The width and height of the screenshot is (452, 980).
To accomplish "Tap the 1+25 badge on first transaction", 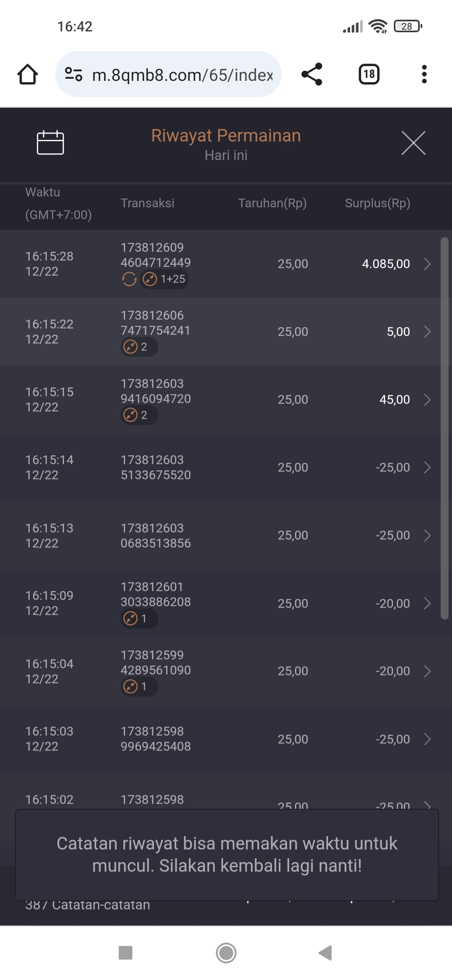I will pyautogui.click(x=164, y=279).
